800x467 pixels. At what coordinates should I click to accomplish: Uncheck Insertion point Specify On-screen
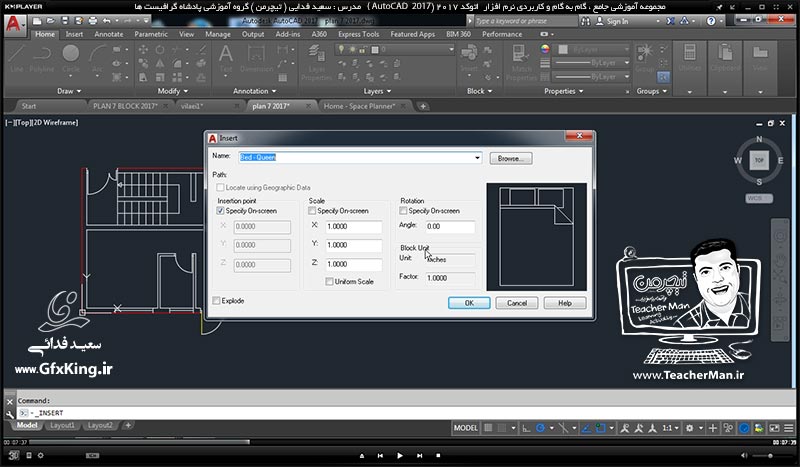220,210
